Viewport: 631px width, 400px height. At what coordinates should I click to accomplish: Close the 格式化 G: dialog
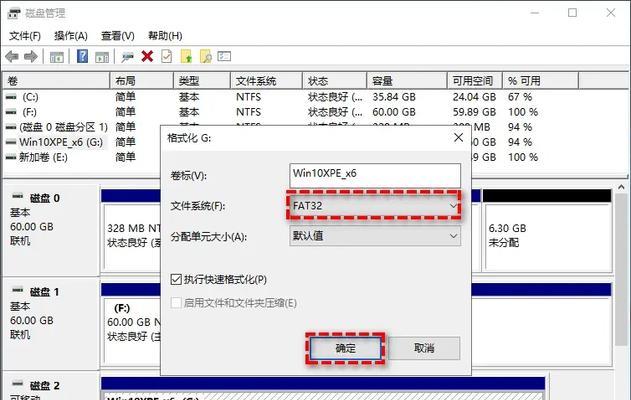458,138
